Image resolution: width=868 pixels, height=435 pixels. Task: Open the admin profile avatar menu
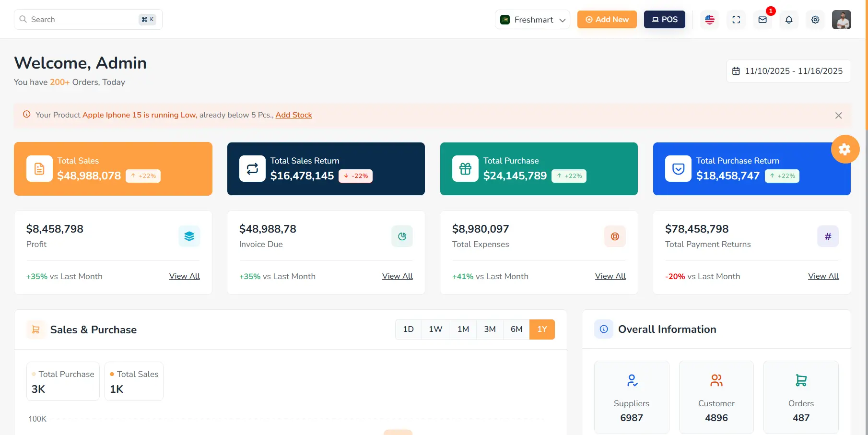[x=841, y=20]
